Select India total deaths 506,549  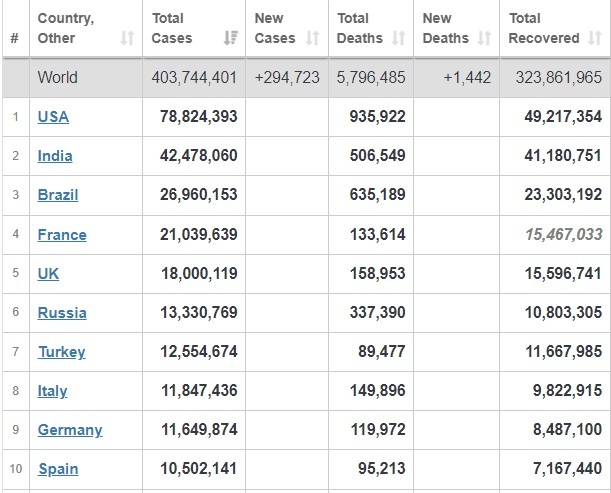(x=377, y=155)
